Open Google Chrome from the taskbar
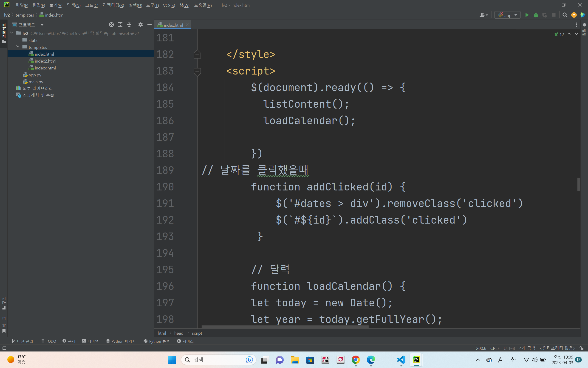Image resolution: width=588 pixels, height=368 pixels. point(356,360)
